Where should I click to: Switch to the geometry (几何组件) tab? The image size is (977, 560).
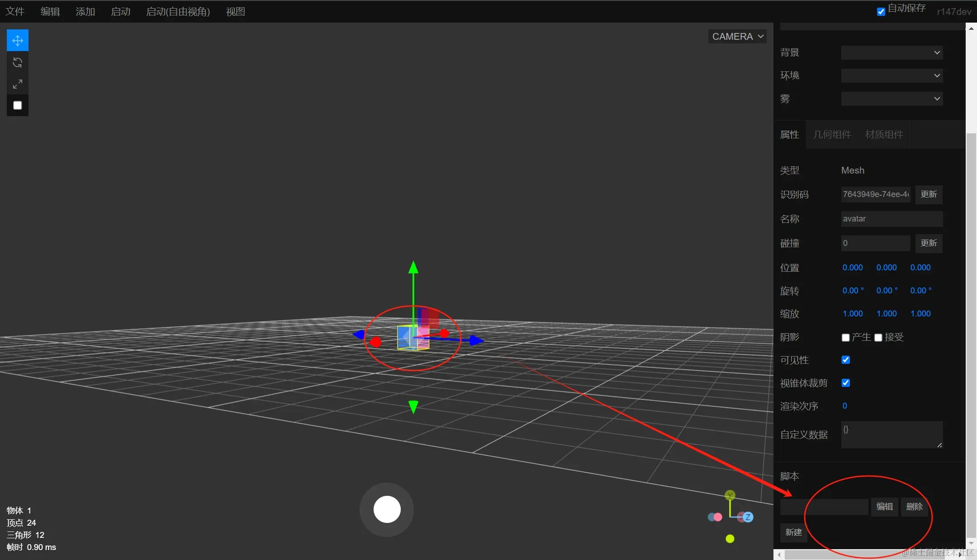point(832,135)
